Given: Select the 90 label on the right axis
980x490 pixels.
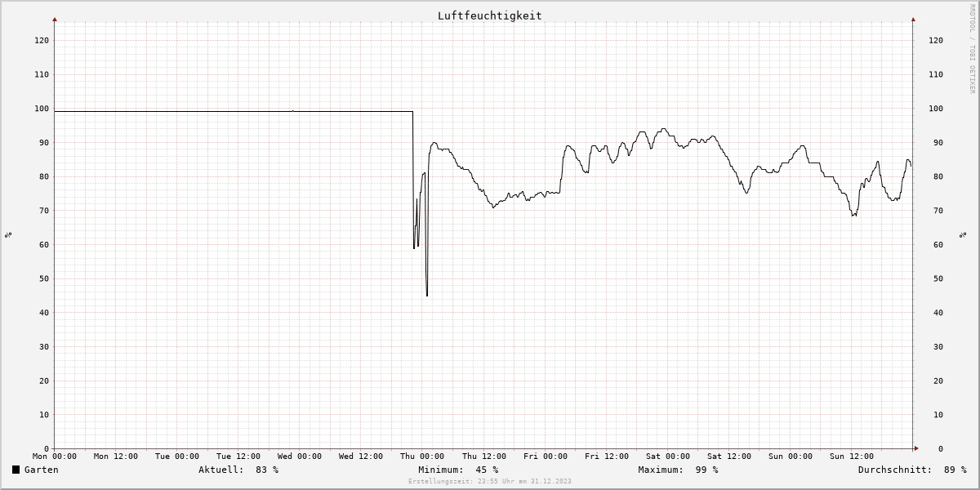Looking at the screenshot, I should coord(938,142).
